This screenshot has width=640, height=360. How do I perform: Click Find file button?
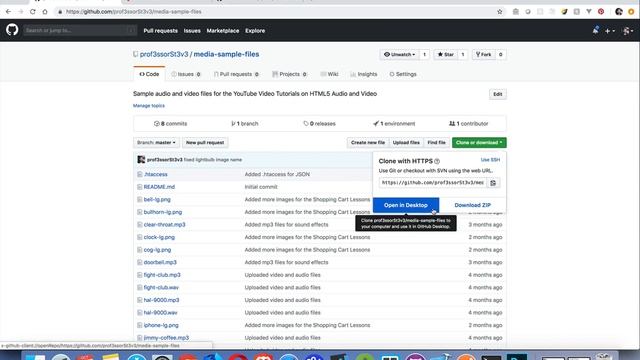(x=436, y=142)
